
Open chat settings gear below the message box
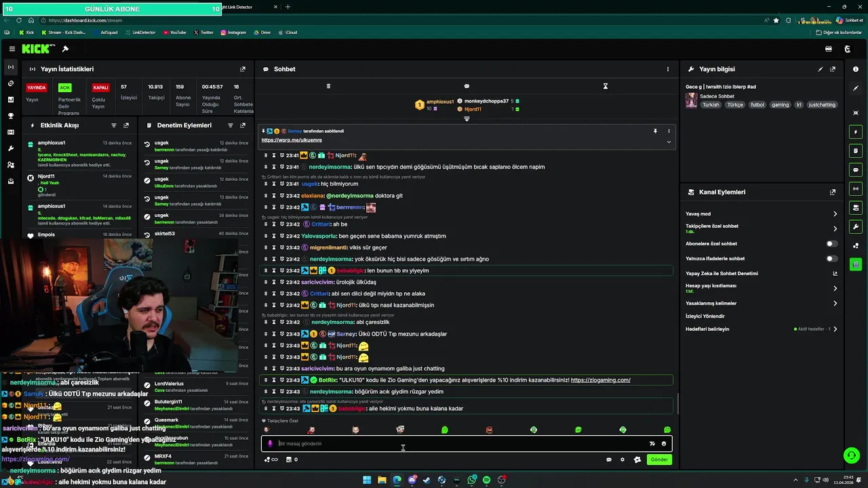tap(623, 460)
